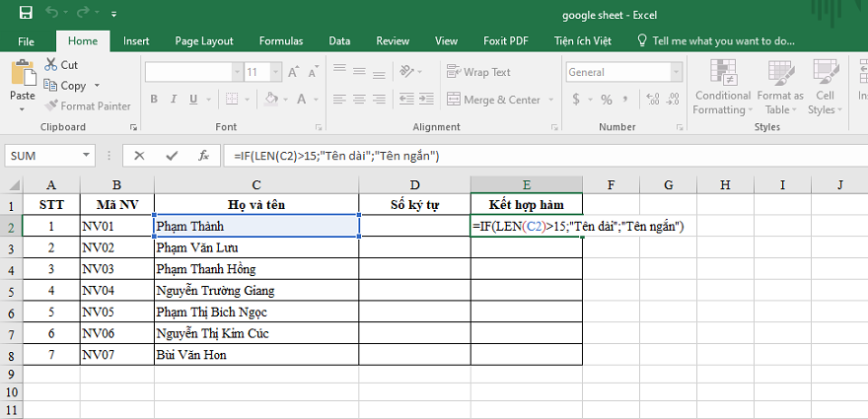Click the Format as Table button
This screenshot has width=868, height=419.
point(779,87)
